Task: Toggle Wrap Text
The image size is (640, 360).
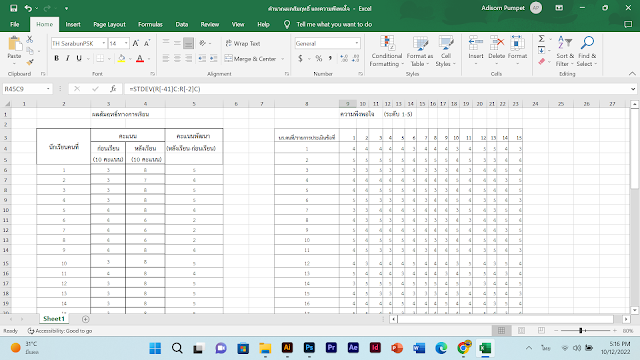Action: (243, 43)
